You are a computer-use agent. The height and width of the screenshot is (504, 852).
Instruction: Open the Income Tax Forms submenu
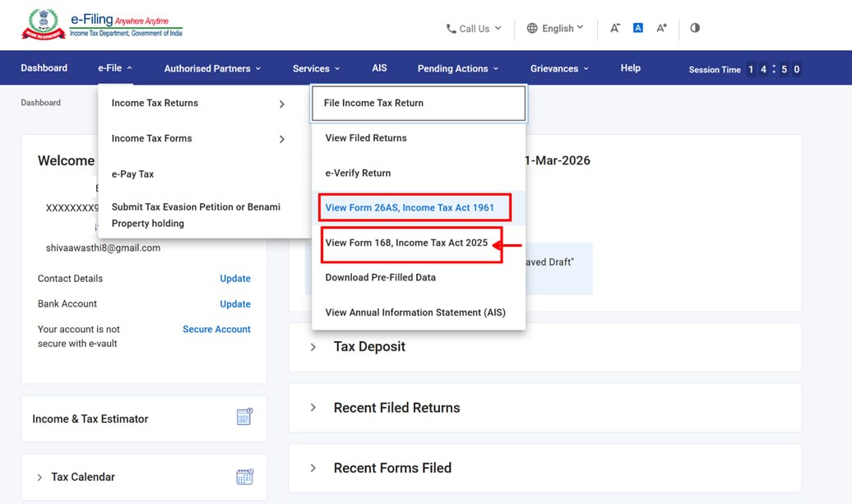(204, 138)
